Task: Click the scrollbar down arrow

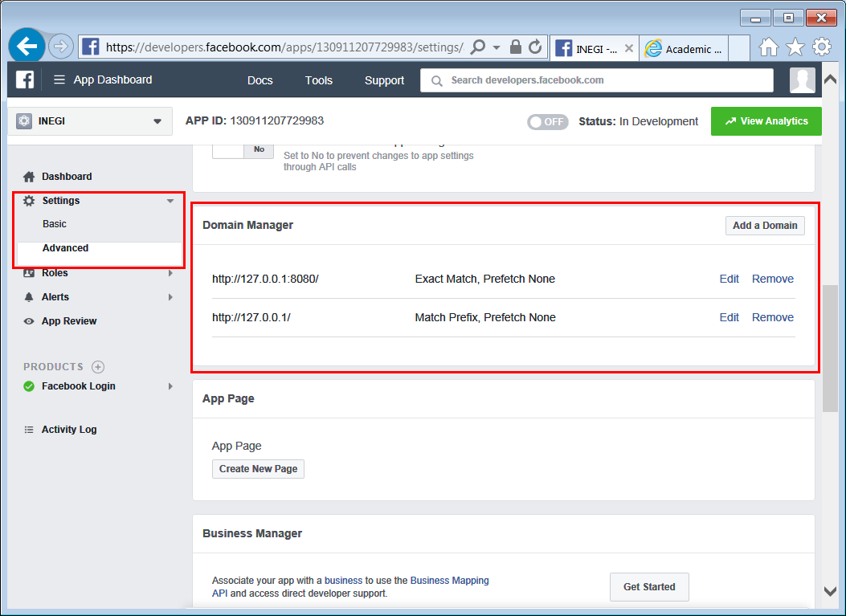Action: click(x=830, y=590)
